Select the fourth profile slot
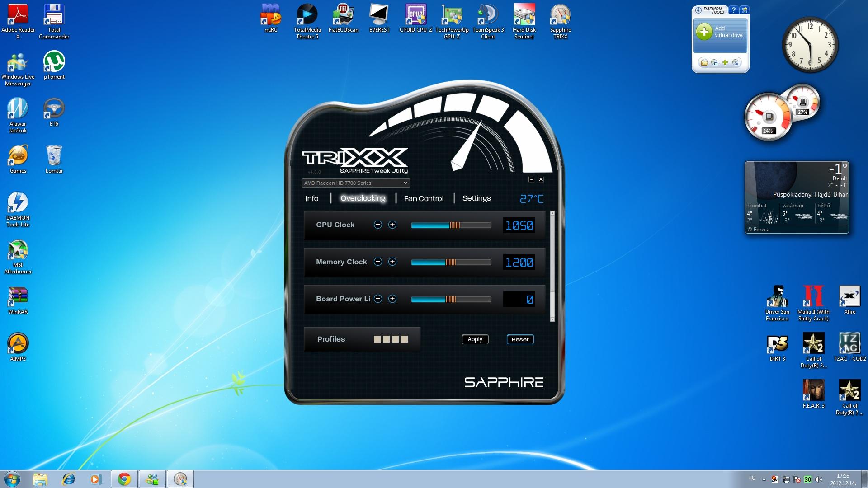The height and width of the screenshot is (488, 868). coord(404,339)
